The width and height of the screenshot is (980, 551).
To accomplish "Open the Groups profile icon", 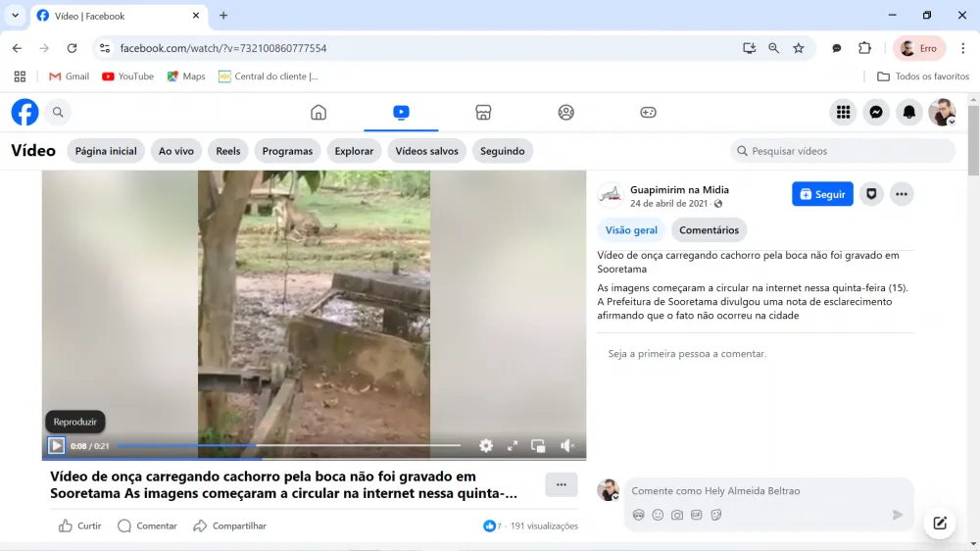I will (565, 113).
